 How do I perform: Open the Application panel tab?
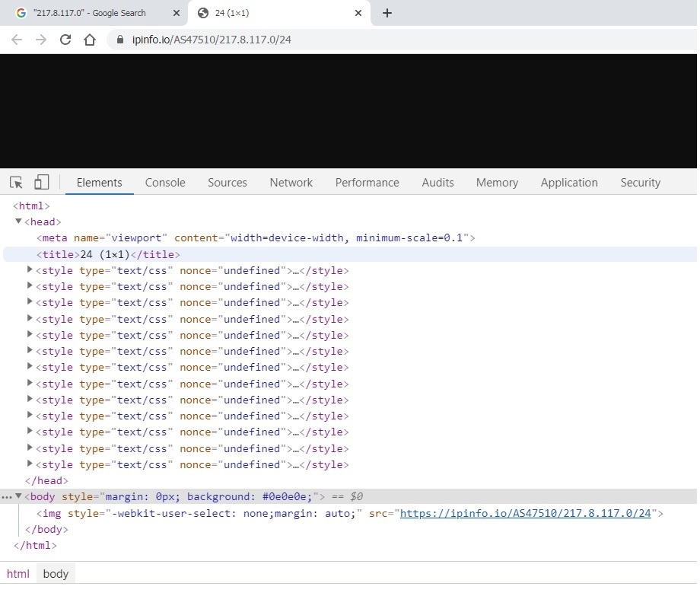pos(569,182)
